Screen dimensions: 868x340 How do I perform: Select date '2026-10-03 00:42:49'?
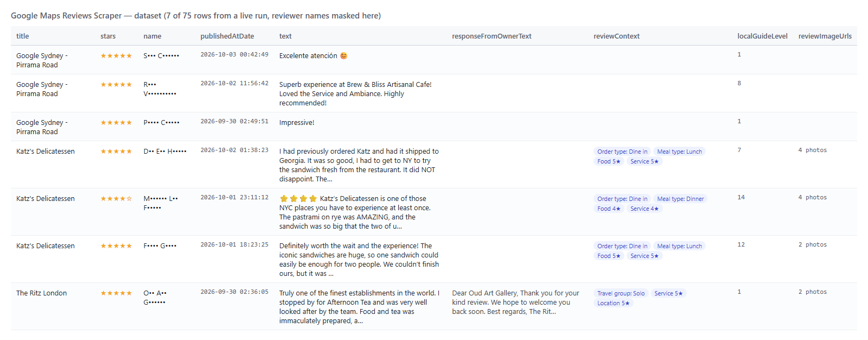click(x=234, y=54)
